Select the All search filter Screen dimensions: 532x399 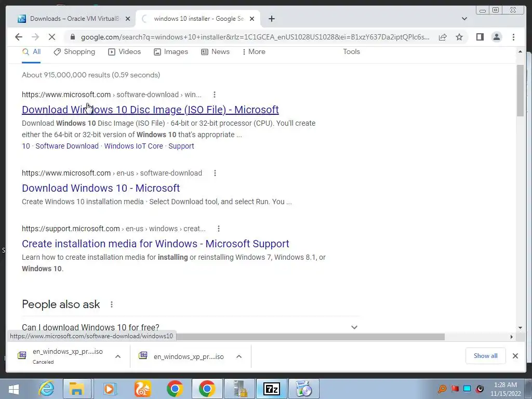coord(31,52)
